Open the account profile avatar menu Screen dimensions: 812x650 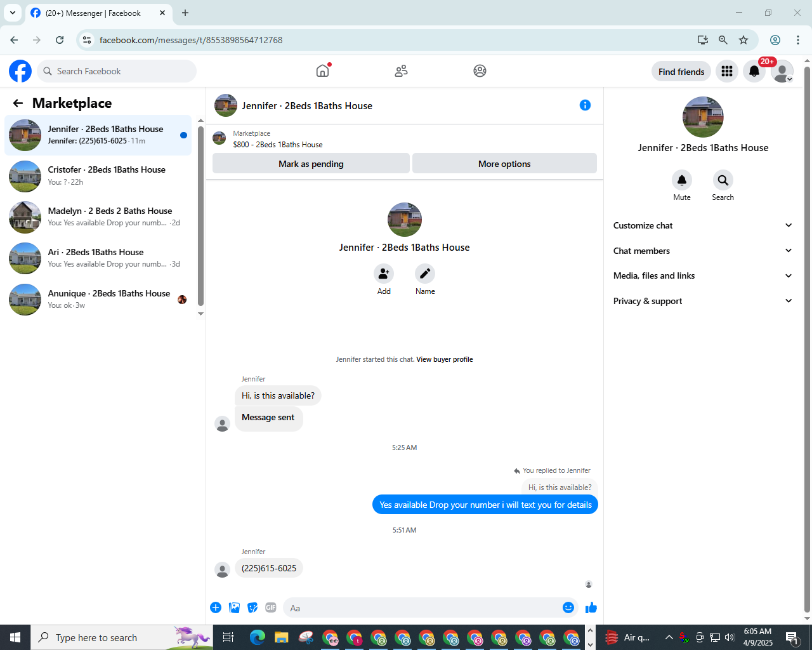pos(782,71)
